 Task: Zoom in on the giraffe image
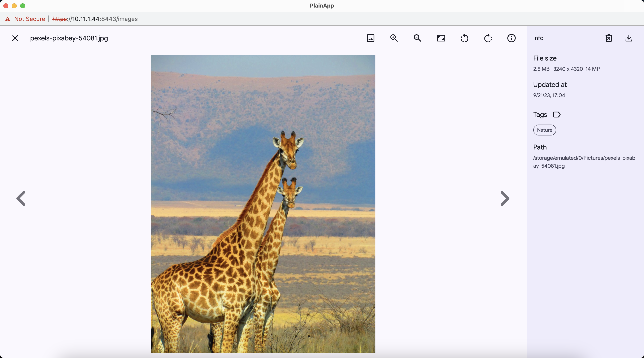pyautogui.click(x=394, y=38)
